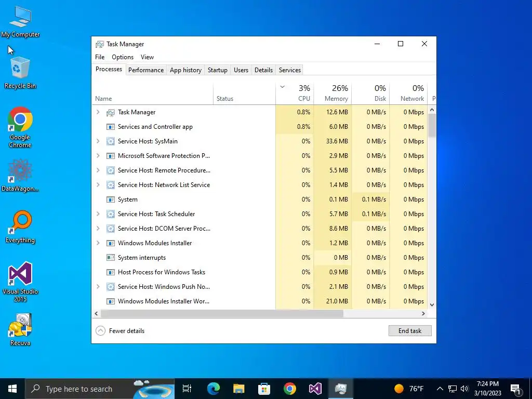Open the Recycle Bin icon
This screenshot has width=532, height=399.
[x=20, y=73]
